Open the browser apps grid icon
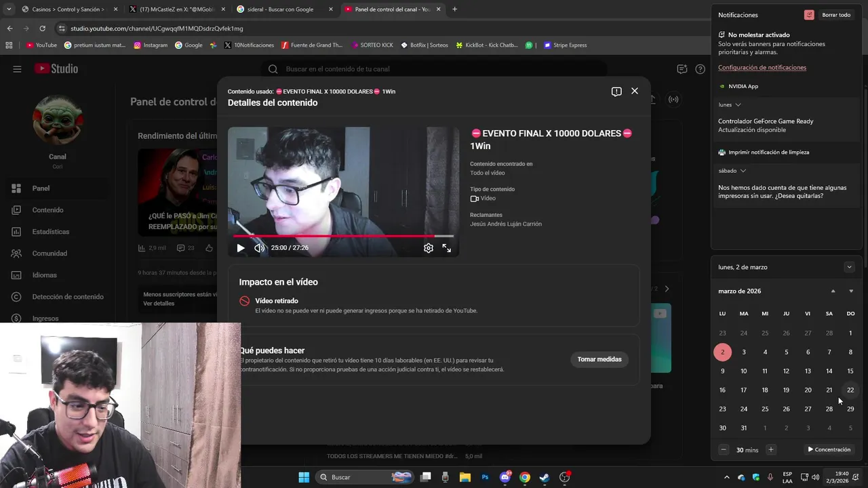This screenshot has height=488, width=868. pyautogui.click(x=9, y=45)
